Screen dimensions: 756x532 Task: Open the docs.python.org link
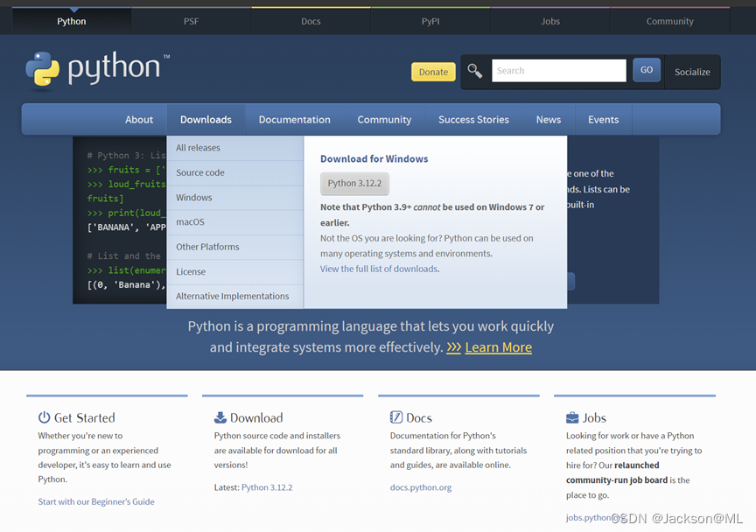[x=421, y=487]
